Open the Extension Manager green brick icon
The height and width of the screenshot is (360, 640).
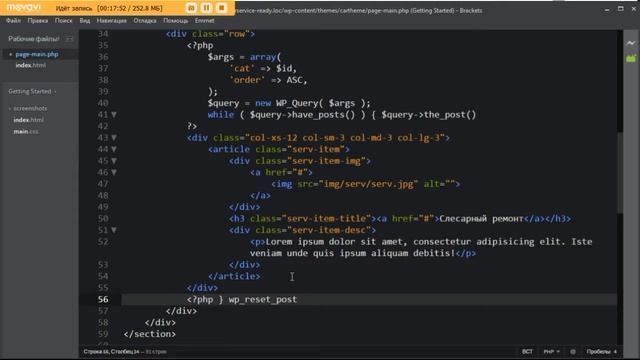pyautogui.click(x=631, y=59)
